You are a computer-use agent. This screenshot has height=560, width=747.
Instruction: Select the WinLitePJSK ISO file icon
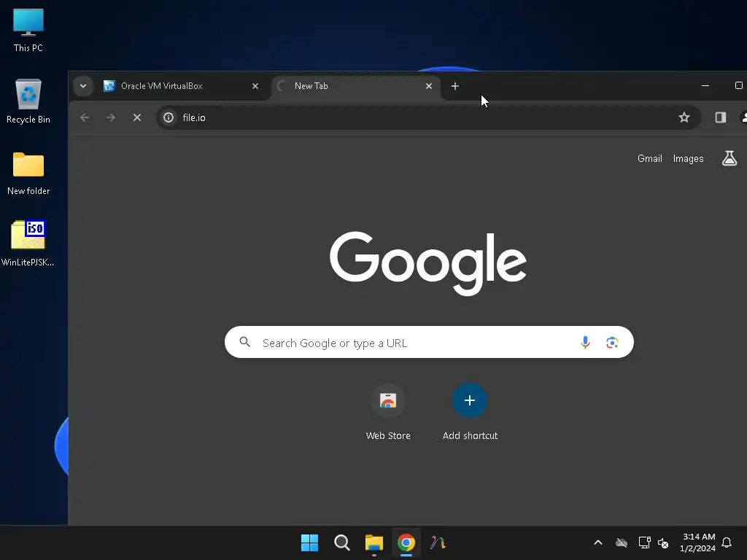28,244
